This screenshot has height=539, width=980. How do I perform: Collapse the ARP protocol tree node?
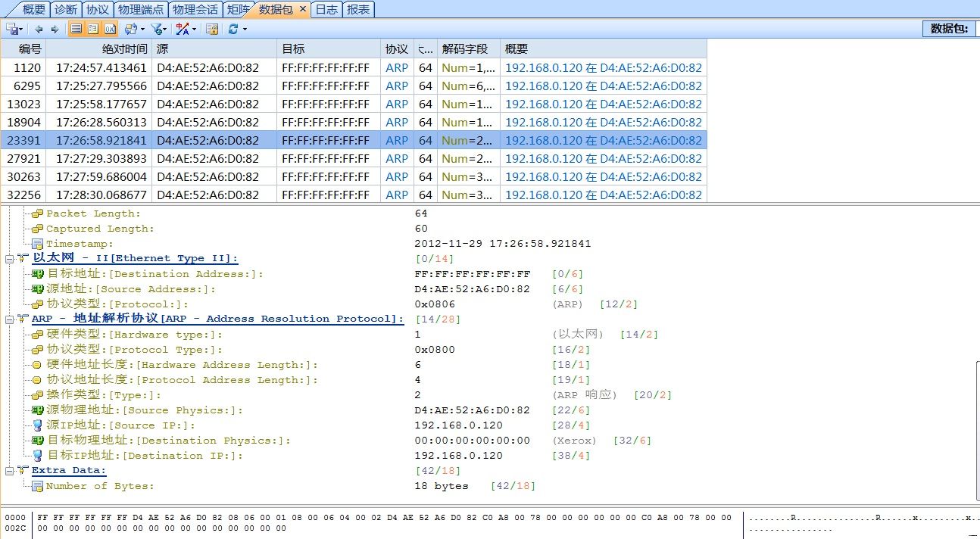(10, 319)
